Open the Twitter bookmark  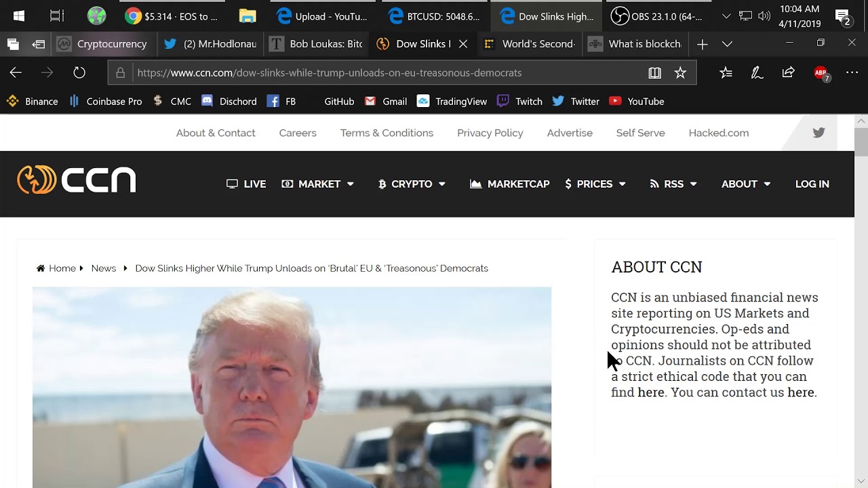pyautogui.click(x=576, y=101)
